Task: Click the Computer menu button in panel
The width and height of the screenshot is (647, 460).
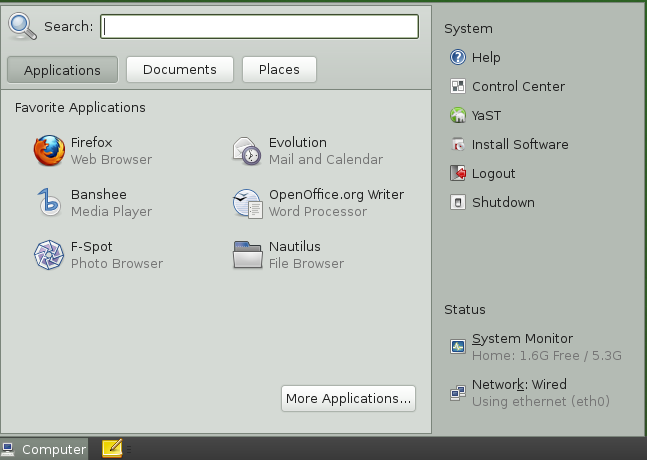Action: click(x=44, y=449)
